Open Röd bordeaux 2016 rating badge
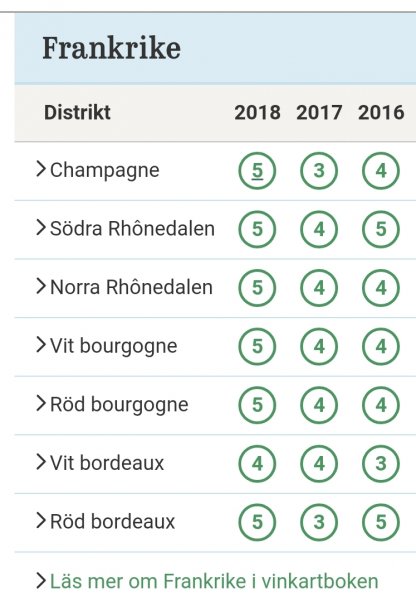Image resolution: width=416 pixels, height=600 pixels. pos(381,522)
